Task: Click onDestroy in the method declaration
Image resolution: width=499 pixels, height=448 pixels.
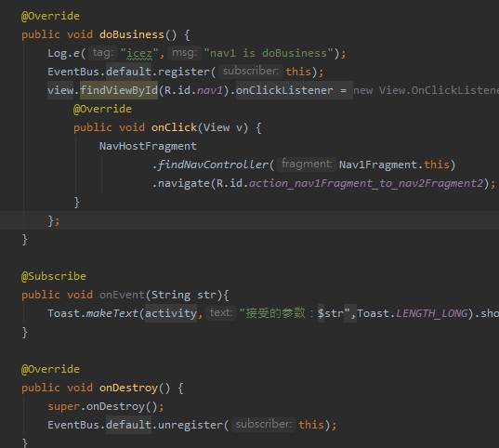Action: click(128, 388)
